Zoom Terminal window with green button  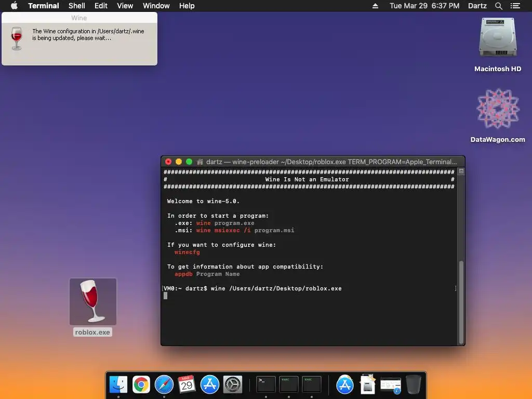[189, 162]
